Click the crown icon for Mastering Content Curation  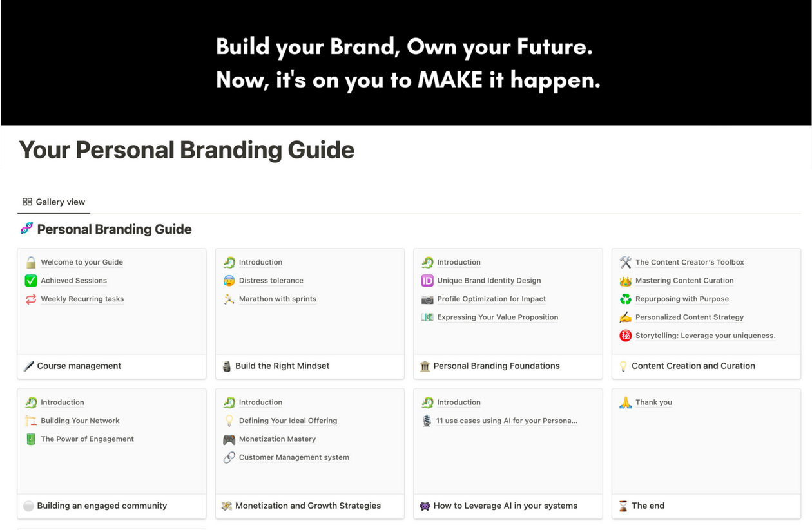625,281
